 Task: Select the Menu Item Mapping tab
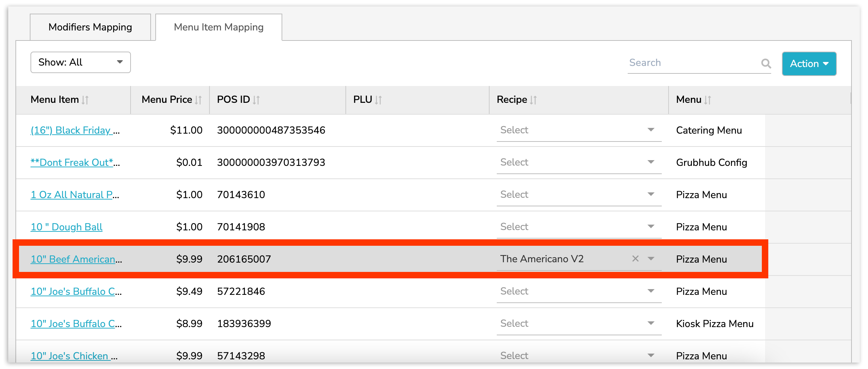[219, 27]
